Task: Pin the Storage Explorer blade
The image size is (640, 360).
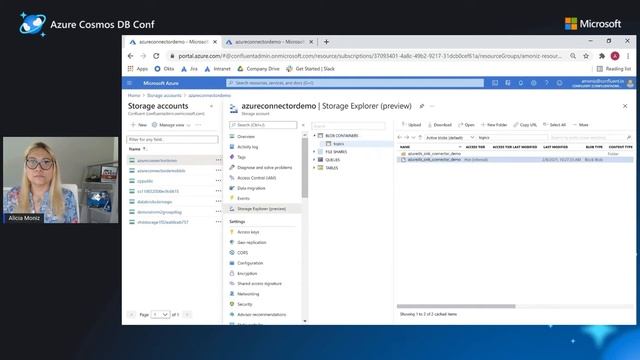Action: (x=422, y=106)
